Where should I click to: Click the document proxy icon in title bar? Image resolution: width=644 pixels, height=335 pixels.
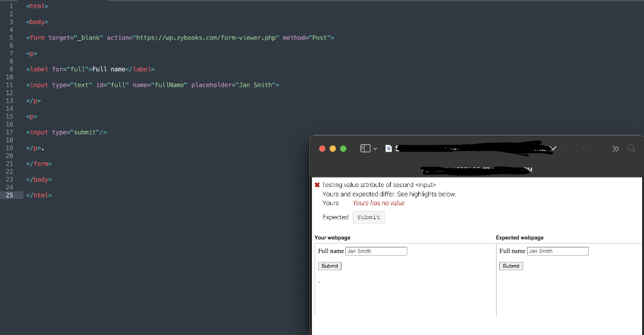388,149
